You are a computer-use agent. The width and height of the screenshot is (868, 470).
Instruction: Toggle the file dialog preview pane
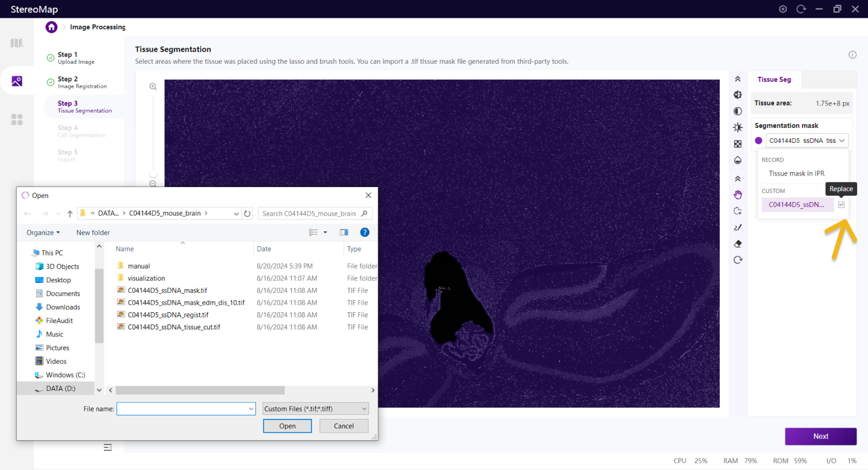[344, 232]
